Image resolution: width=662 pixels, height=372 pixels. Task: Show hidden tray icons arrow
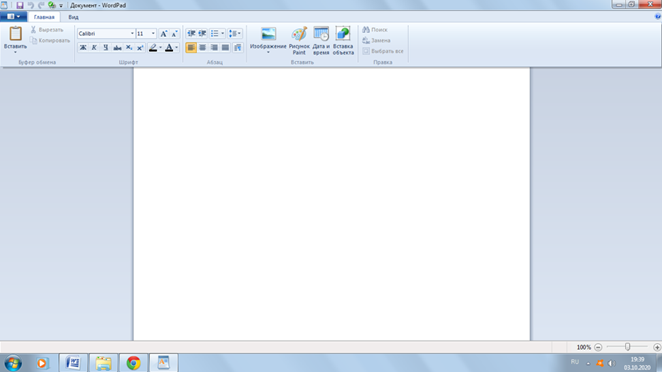[x=588, y=364]
